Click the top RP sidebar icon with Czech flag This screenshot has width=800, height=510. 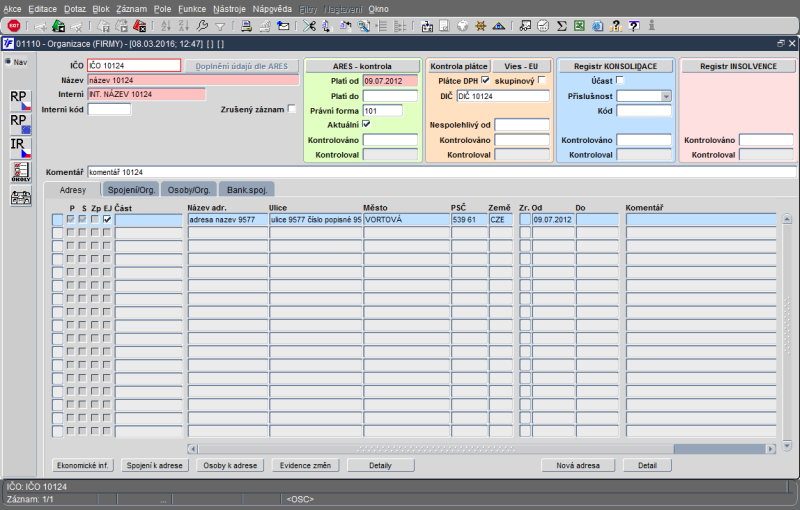21,100
